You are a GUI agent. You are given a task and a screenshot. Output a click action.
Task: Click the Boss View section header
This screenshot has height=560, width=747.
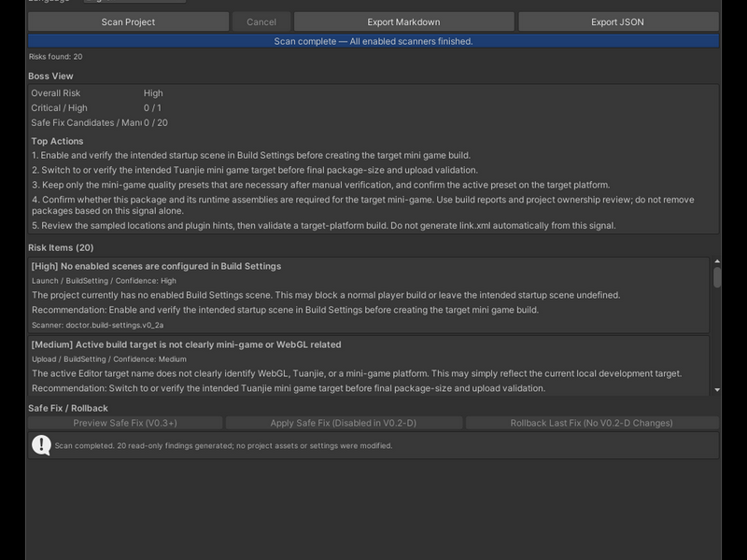click(x=50, y=77)
